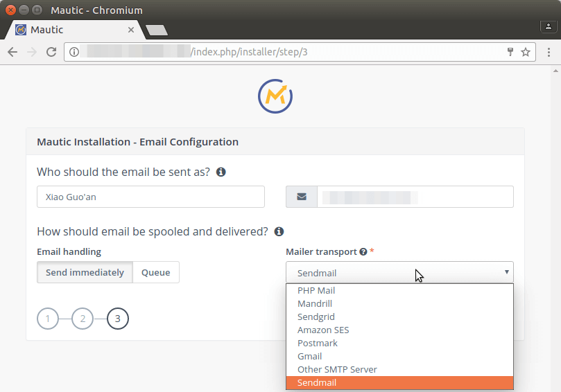
Task: Choose Gmail from the transport list
Action: pos(309,356)
